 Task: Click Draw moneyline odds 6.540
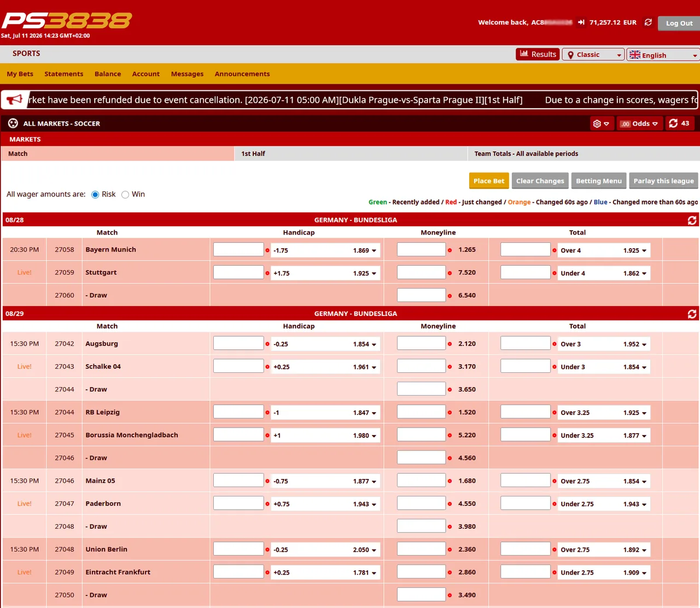(x=467, y=295)
